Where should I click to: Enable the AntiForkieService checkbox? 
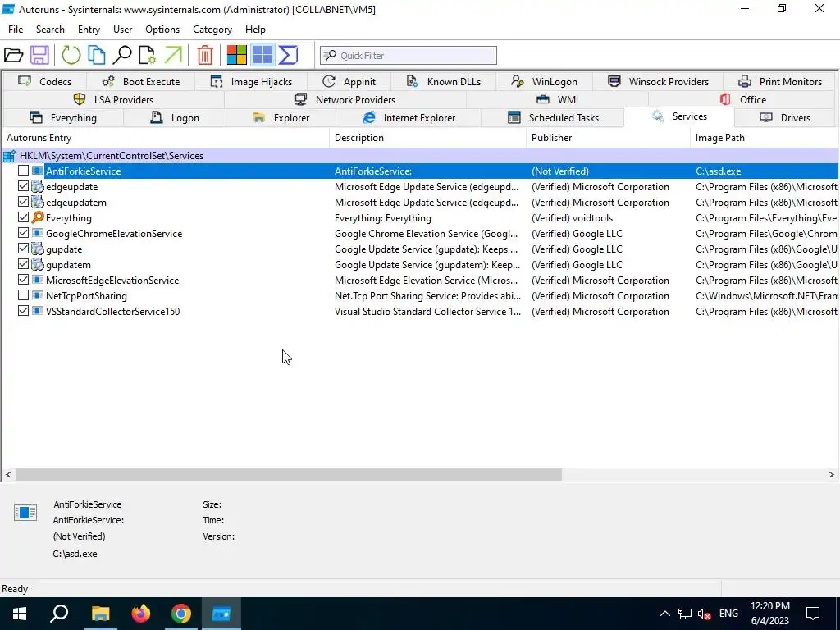23,171
